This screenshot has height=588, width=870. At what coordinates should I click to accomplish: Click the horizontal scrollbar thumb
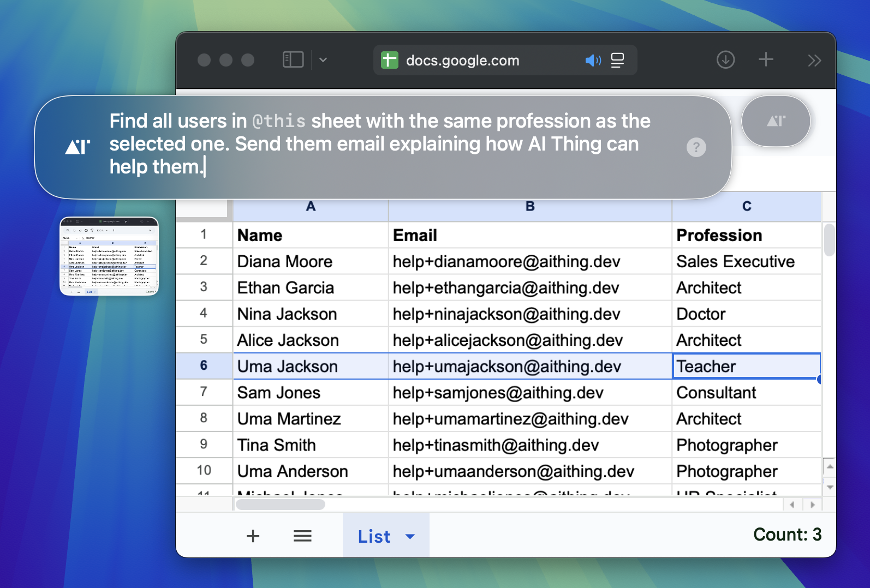281,505
